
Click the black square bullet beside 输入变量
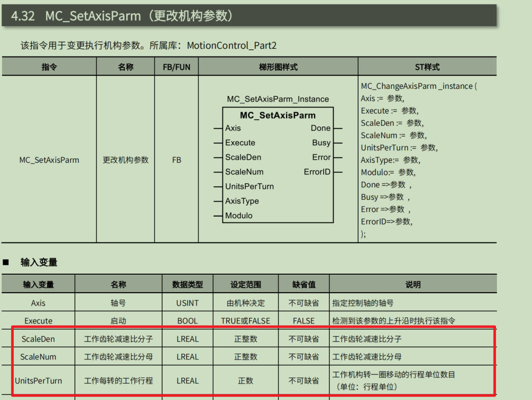point(6,262)
